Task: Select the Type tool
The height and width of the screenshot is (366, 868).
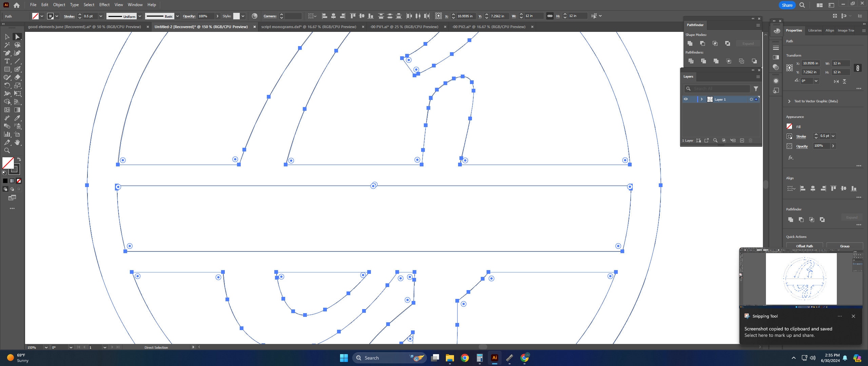Action: tap(7, 61)
